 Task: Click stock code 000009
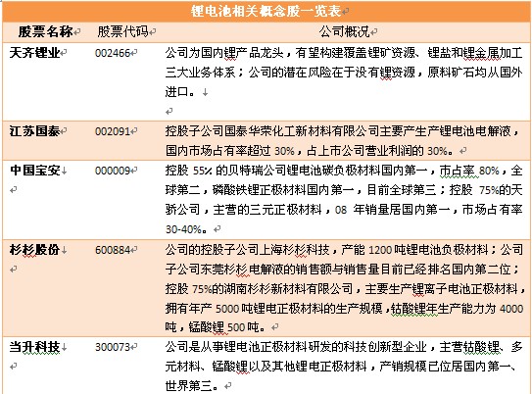click(x=113, y=171)
